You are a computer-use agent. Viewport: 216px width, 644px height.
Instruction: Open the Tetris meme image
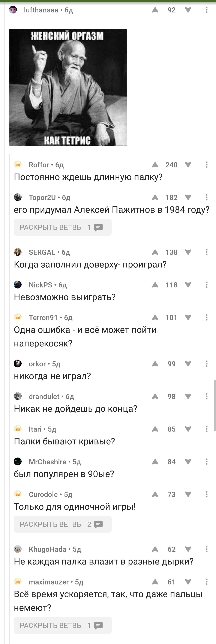68,87
